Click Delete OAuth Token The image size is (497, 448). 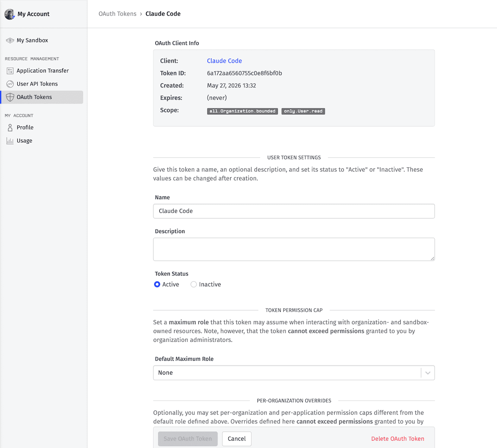coord(398,439)
